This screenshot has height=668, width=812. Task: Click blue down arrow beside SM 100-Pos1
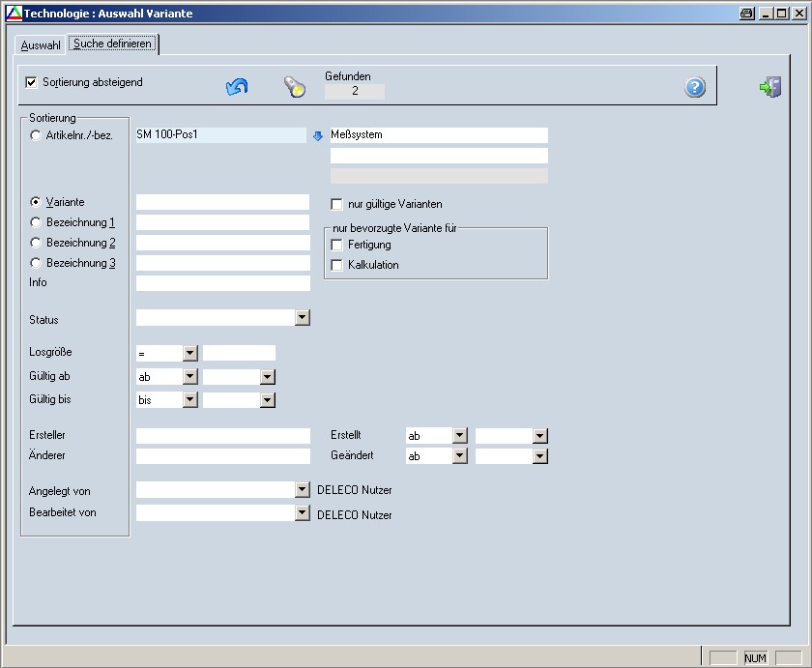[x=317, y=136]
